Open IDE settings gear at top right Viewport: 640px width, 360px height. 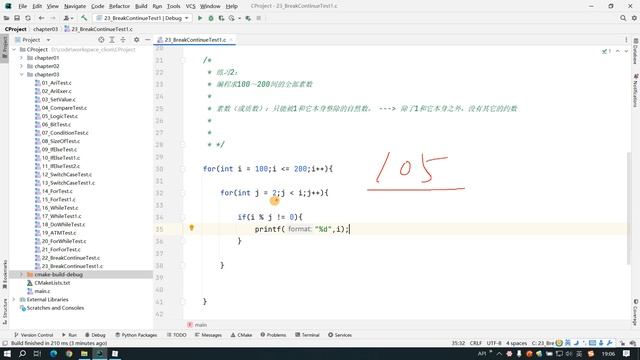pos(634,18)
